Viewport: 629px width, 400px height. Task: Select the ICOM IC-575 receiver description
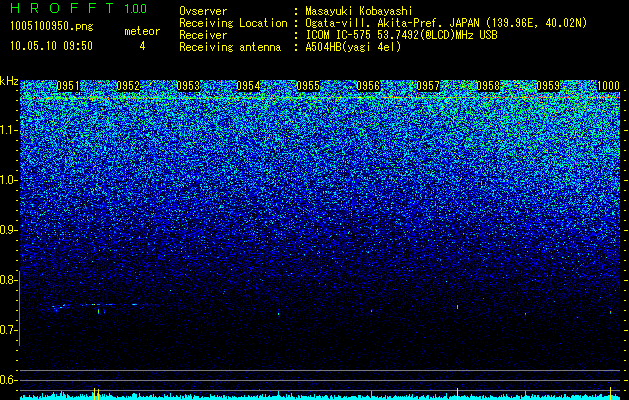click(401, 35)
